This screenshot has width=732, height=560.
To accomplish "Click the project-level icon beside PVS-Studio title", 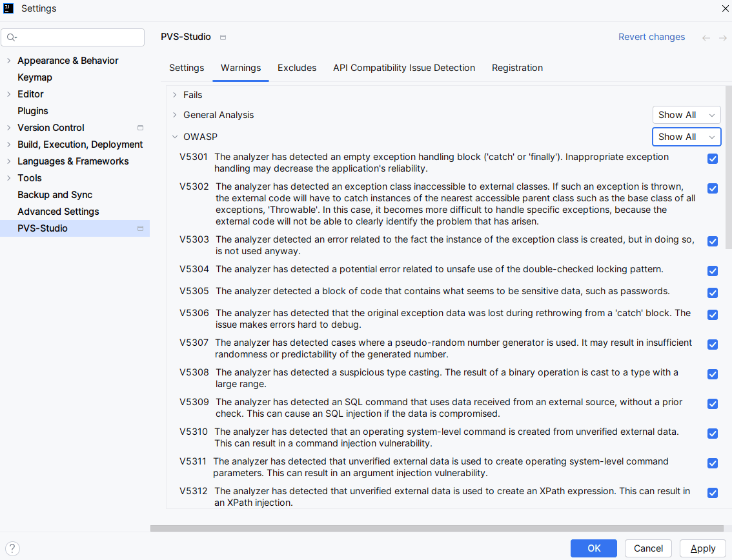I will tap(223, 37).
